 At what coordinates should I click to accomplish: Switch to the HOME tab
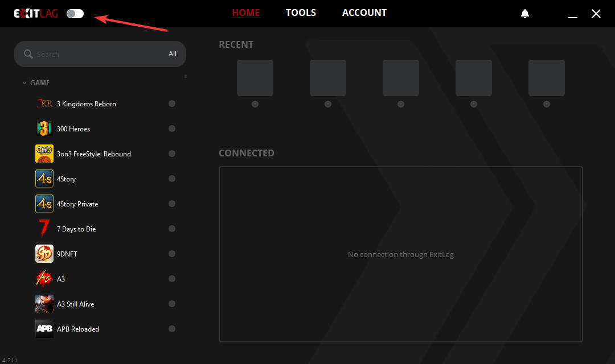coord(246,13)
